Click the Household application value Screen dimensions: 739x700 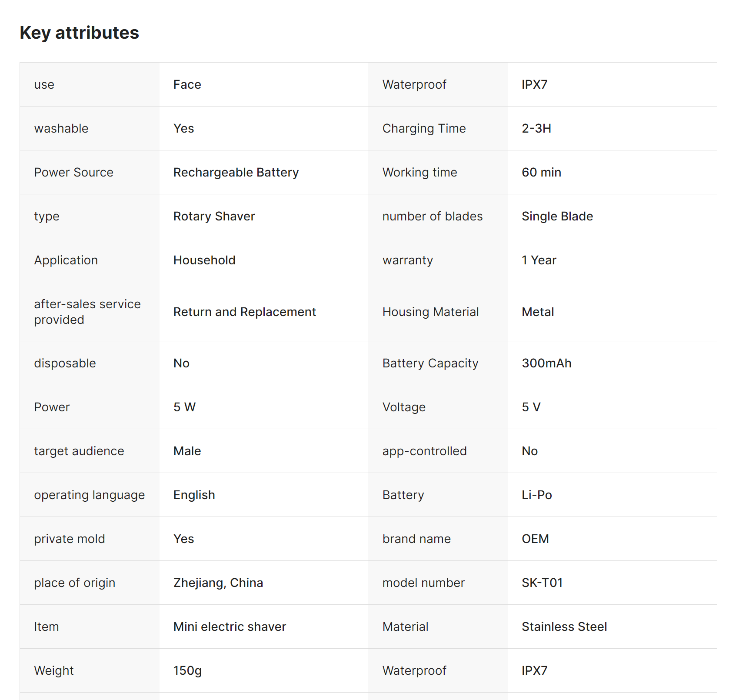coord(204,260)
